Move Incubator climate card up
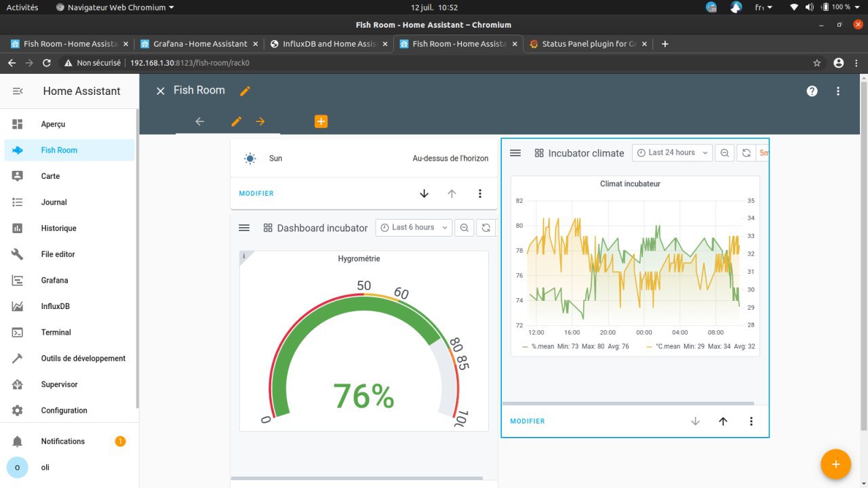Viewport: 868px width, 488px height. (x=723, y=422)
